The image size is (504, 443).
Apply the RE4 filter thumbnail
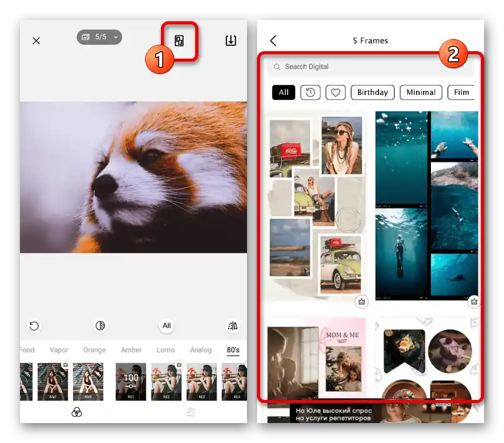click(x=235, y=382)
